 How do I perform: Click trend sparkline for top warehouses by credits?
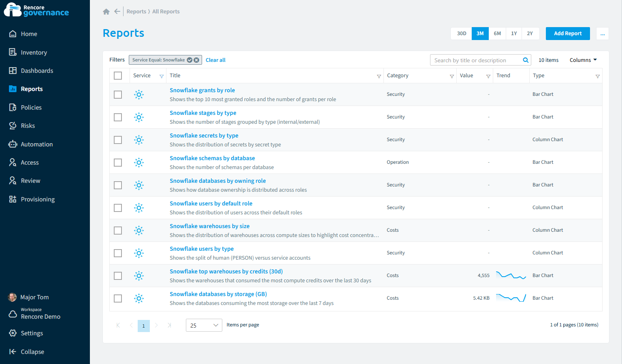(511, 275)
